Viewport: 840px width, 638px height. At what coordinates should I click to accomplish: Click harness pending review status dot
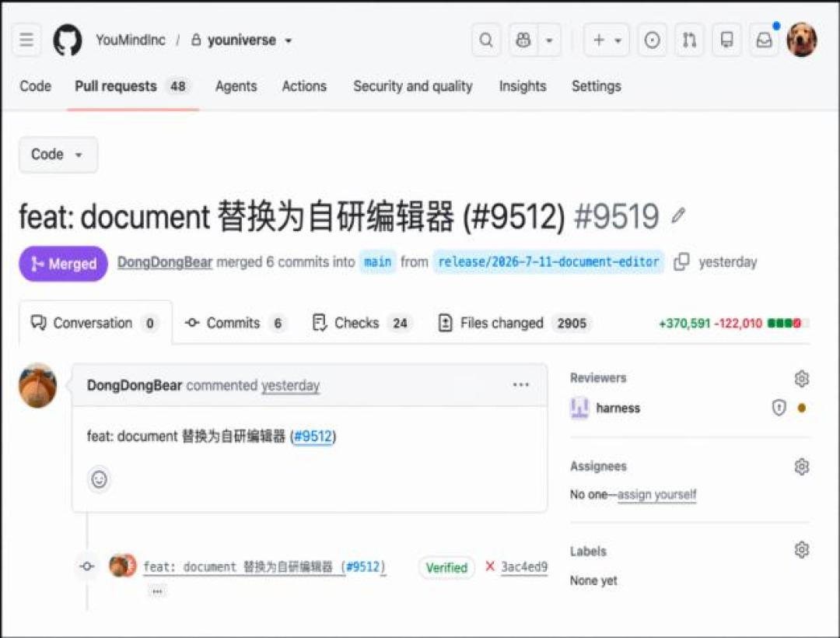[801, 408]
